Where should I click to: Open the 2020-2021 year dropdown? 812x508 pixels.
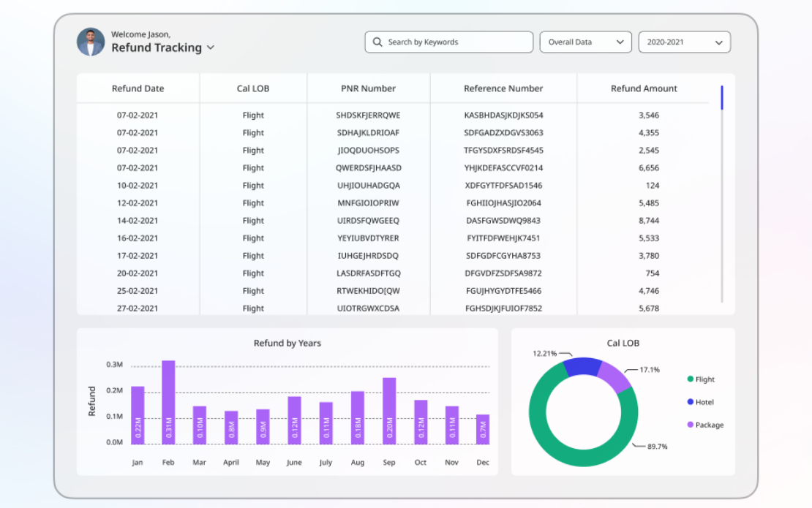[684, 42]
